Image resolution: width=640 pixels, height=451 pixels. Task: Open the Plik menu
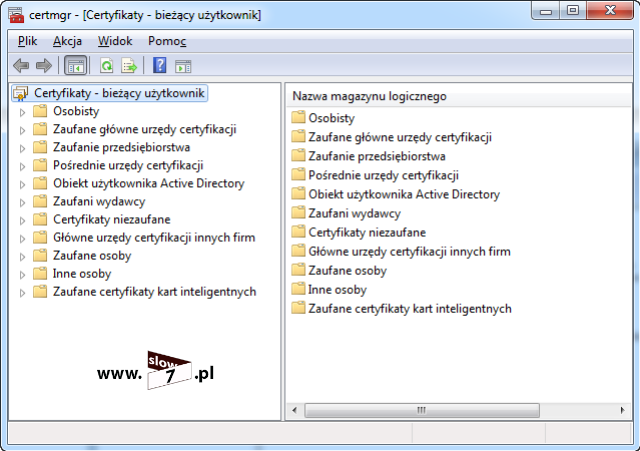point(27,41)
